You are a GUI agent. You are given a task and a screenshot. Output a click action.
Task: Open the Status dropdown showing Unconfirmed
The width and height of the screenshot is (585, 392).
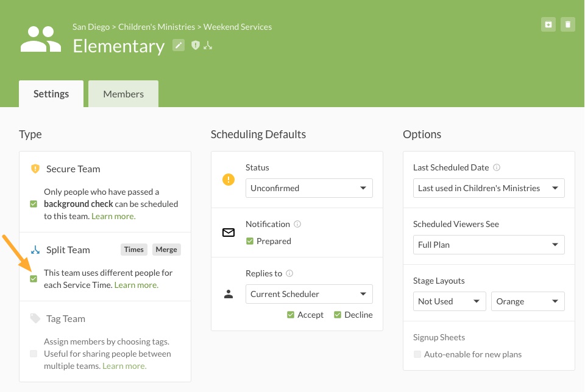pyautogui.click(x=309, y=188)
